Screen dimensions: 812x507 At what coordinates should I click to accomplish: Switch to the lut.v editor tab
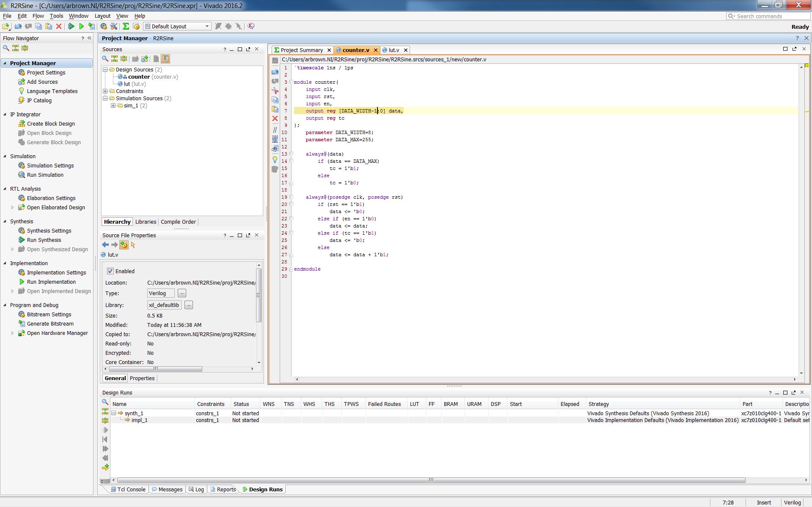point(394,50)
